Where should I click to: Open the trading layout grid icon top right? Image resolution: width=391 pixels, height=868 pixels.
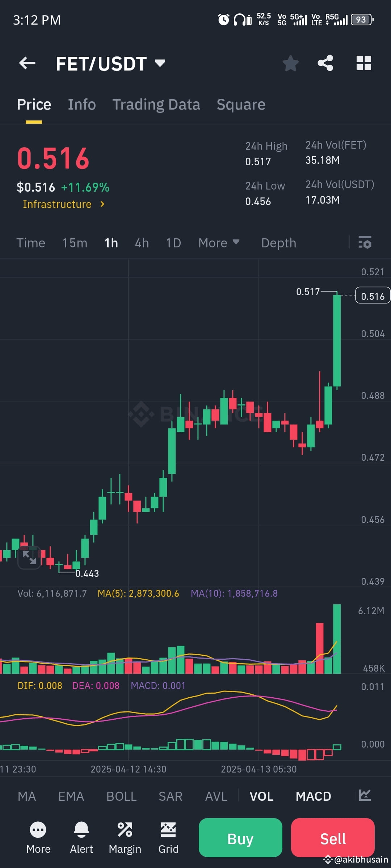pos(363,63)
